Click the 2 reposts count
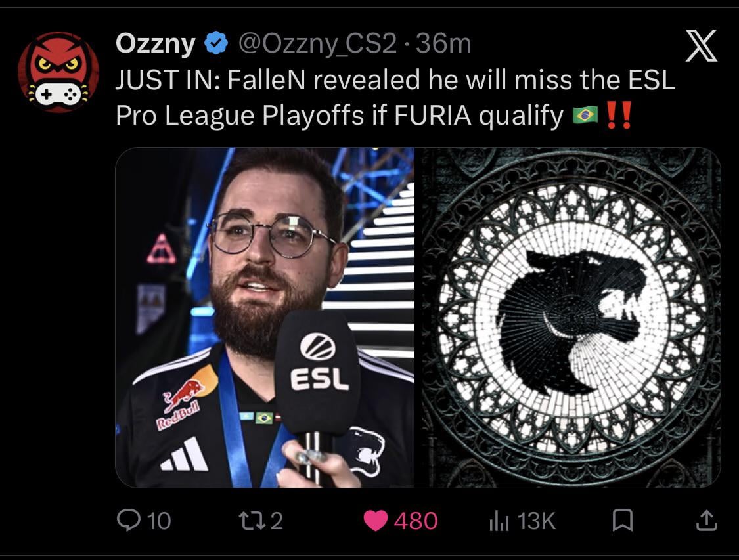Viewport: 739px width, 560px height. pos(277,521)
